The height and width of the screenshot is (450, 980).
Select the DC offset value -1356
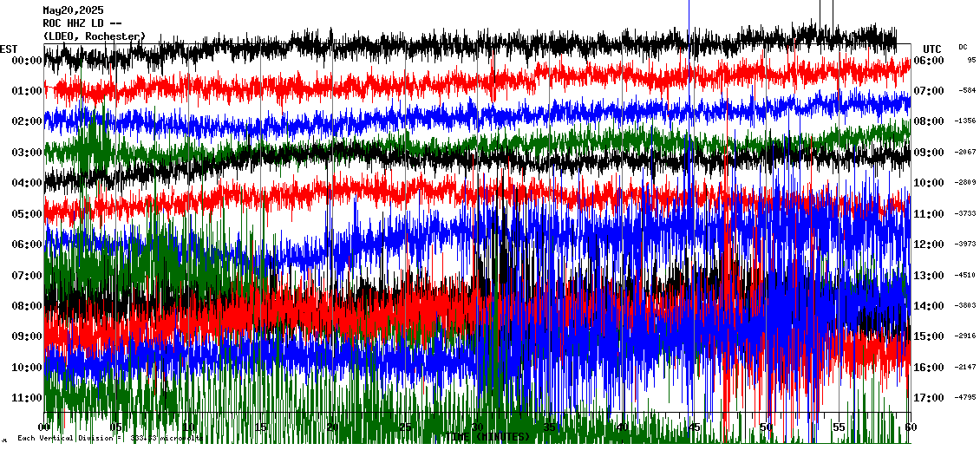click(966, 121)
